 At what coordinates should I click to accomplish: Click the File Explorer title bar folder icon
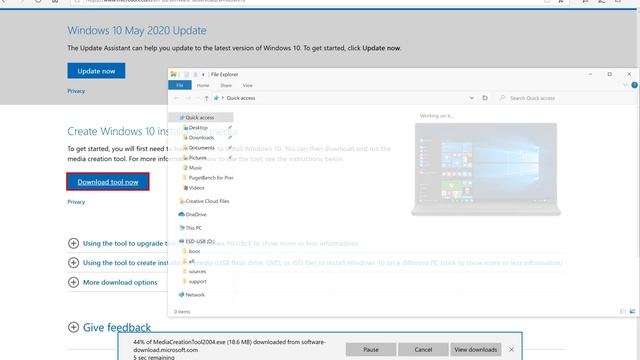coord(173,74)
